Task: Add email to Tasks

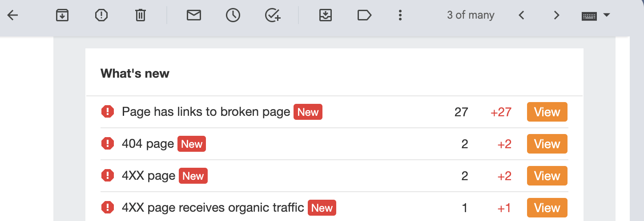Action: coord(273,16)
